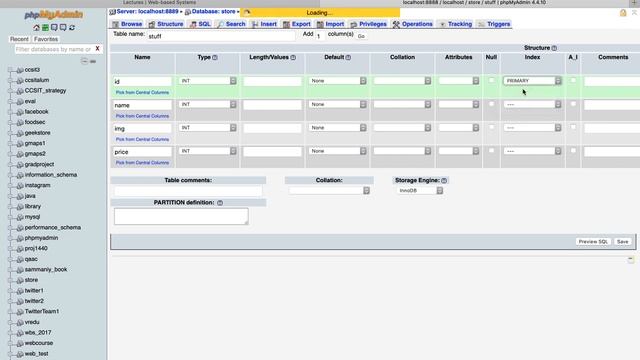Image resolution: width=640 pixels, height=360 pixels.
Task: Click the Structure help icon
Action: coord(554,48)
